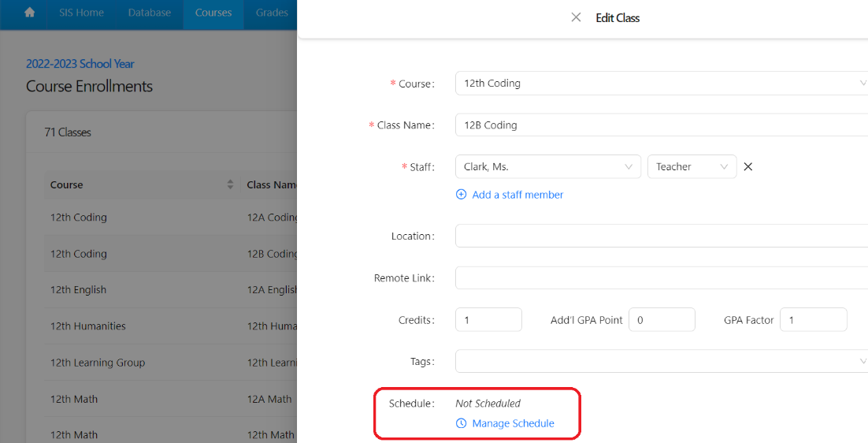This screenshot has height=443, width=868.
Task: Click into the Class Name field
Action: 662,125
